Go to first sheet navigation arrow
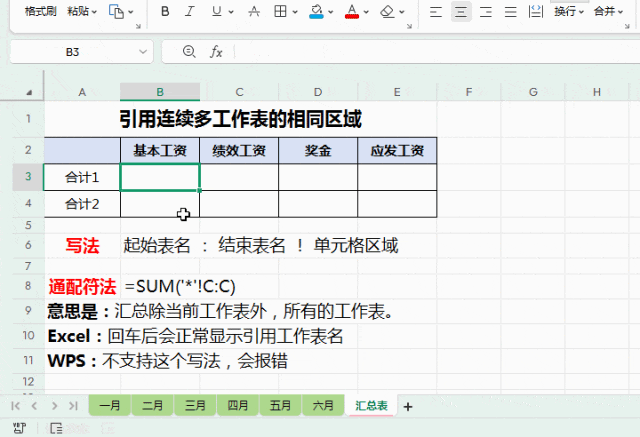The image size is (640, 437). pos(16,406)
